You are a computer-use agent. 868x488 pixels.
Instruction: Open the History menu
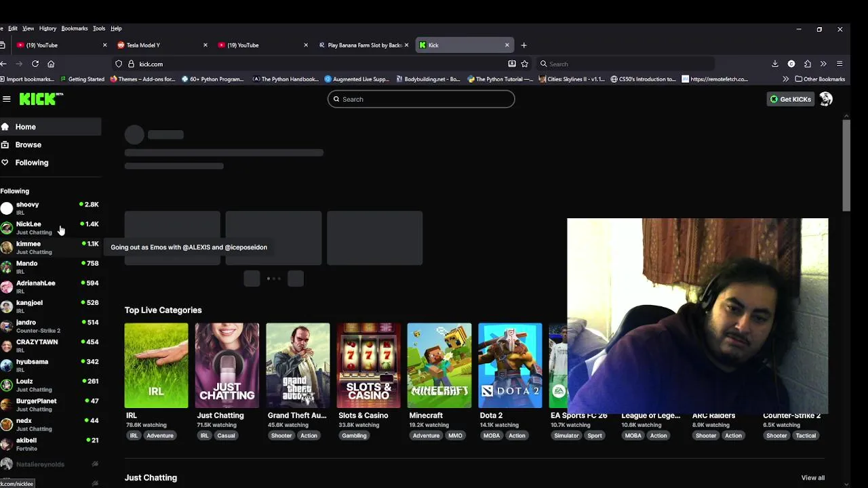click(x=47, y=28)
